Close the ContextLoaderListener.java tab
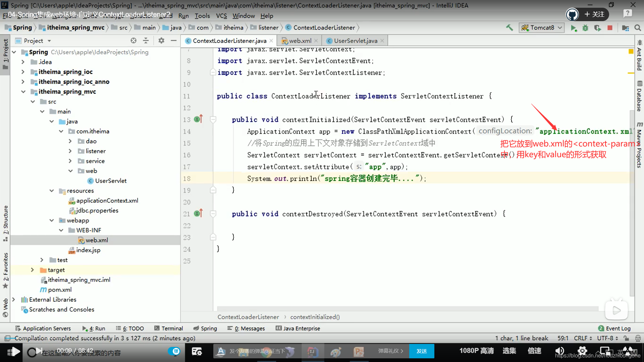The width and height of the screenshot is (644, 362). tap(271, 41)
